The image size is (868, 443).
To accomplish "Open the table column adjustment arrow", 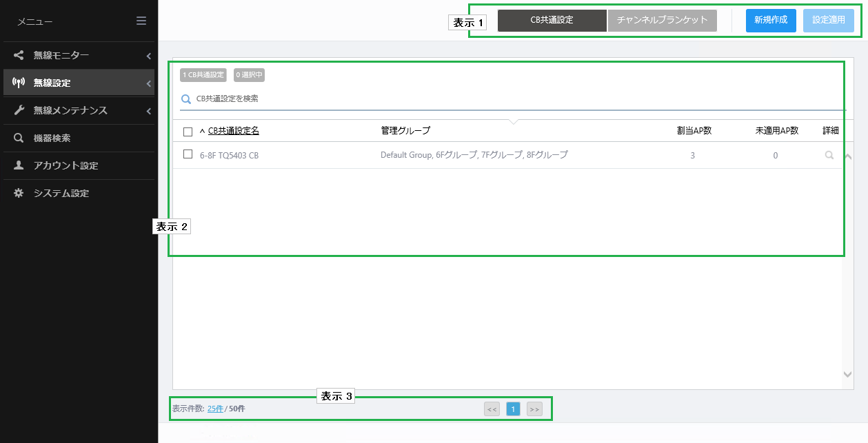I will pos(514,121).
